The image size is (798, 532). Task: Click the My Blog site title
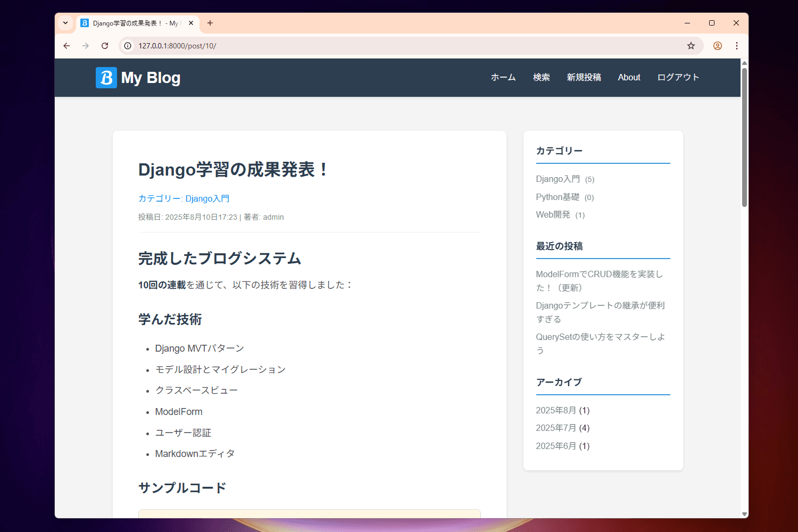point(151,78)
